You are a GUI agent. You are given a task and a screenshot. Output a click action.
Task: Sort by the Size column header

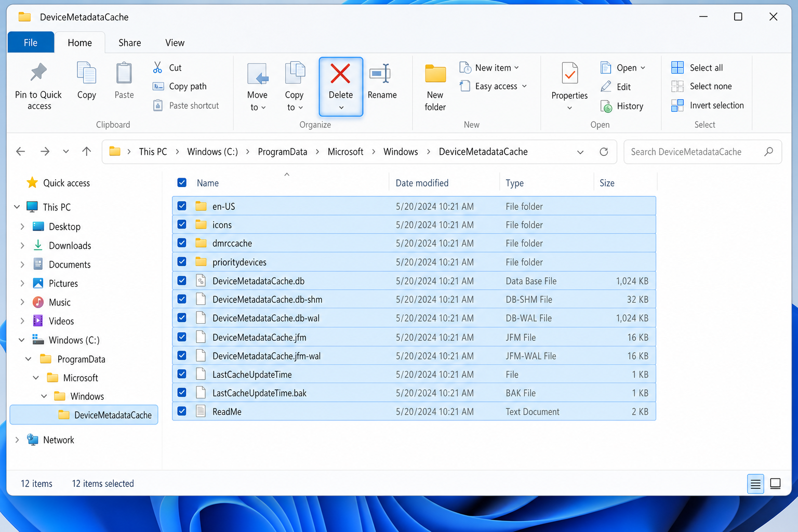[607, 183]
